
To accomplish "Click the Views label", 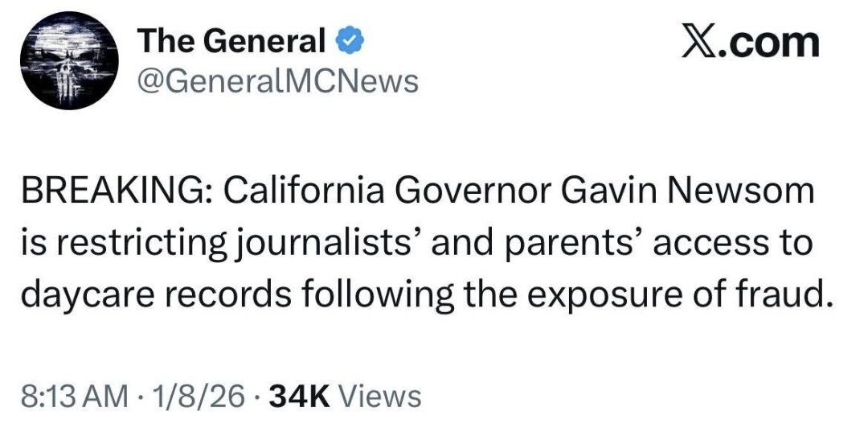I will (x=379, y=396).
